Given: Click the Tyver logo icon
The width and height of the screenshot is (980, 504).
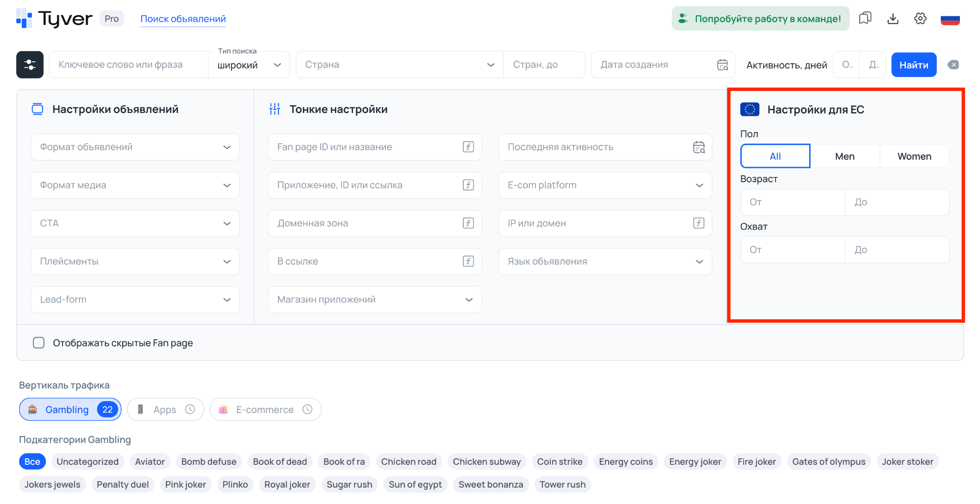Looking at the screenshot, I should pyautogui.click(x=24, y=18).
